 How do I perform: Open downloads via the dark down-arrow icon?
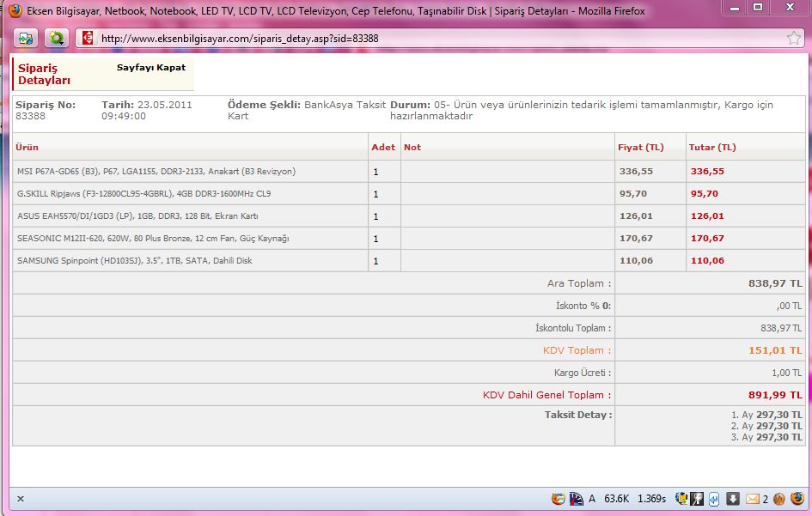[x=733, y=499]
